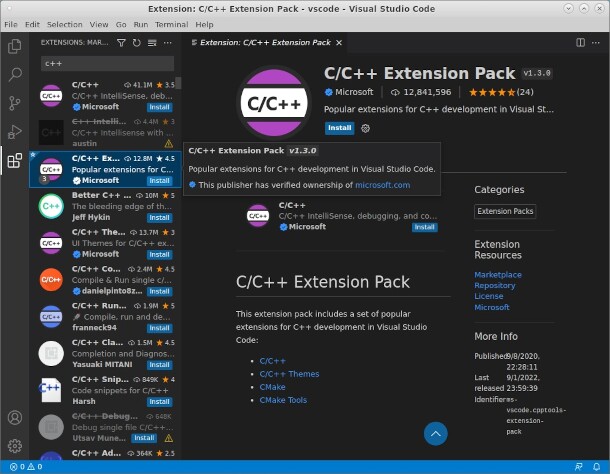Click the feedback icon in status bar
The width and height of the screenshot is (610, 474).
[579, 467]
